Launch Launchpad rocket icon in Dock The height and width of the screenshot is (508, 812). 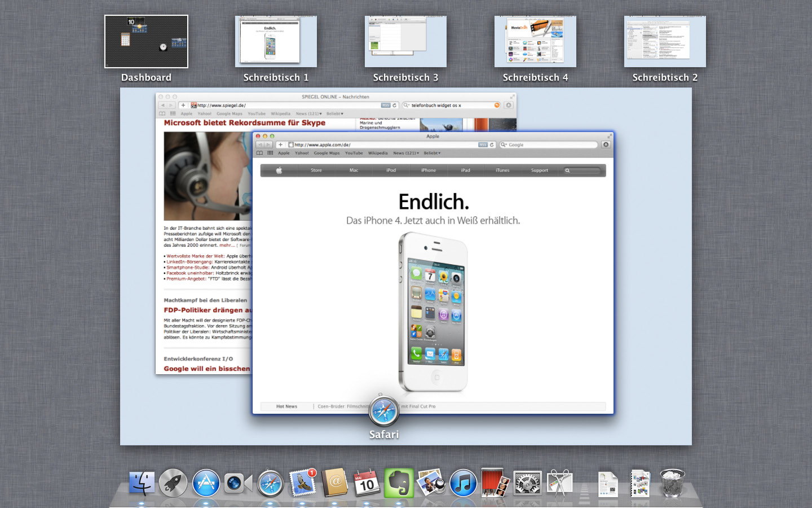coord(173,484)
